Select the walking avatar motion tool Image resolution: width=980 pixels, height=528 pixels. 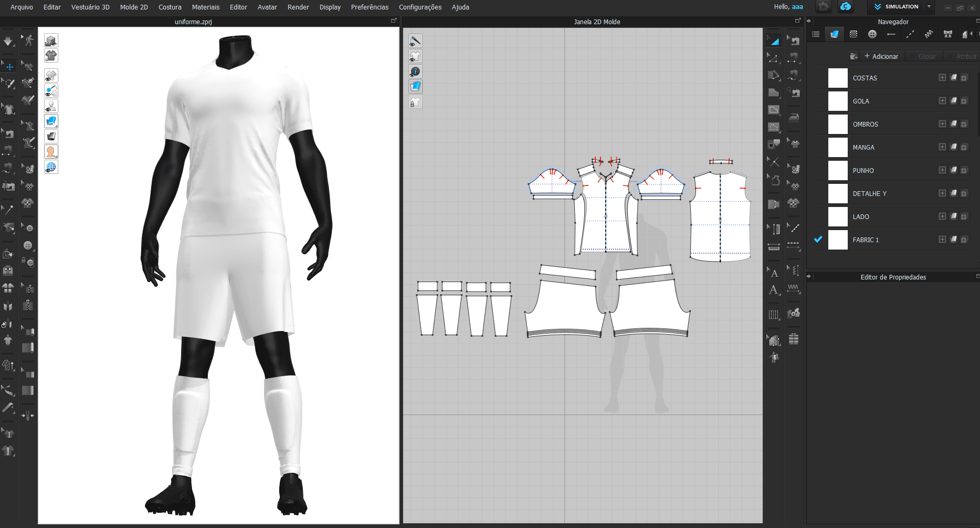(x=28, y=40)
